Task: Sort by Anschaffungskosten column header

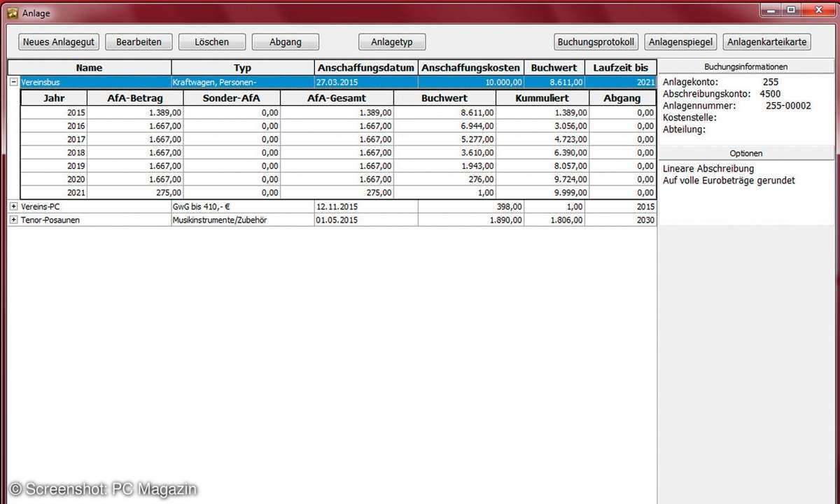Action: pyautogui.click(x=471, y=68)
